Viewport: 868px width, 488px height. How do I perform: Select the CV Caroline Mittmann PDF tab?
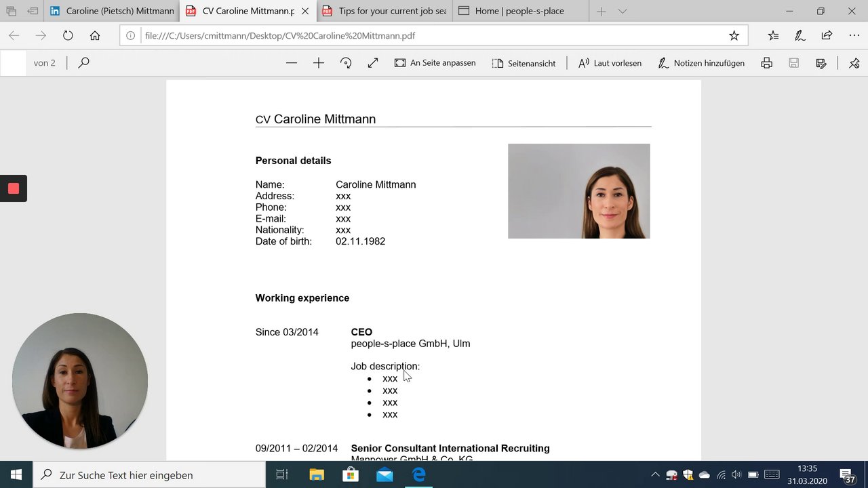248,11
